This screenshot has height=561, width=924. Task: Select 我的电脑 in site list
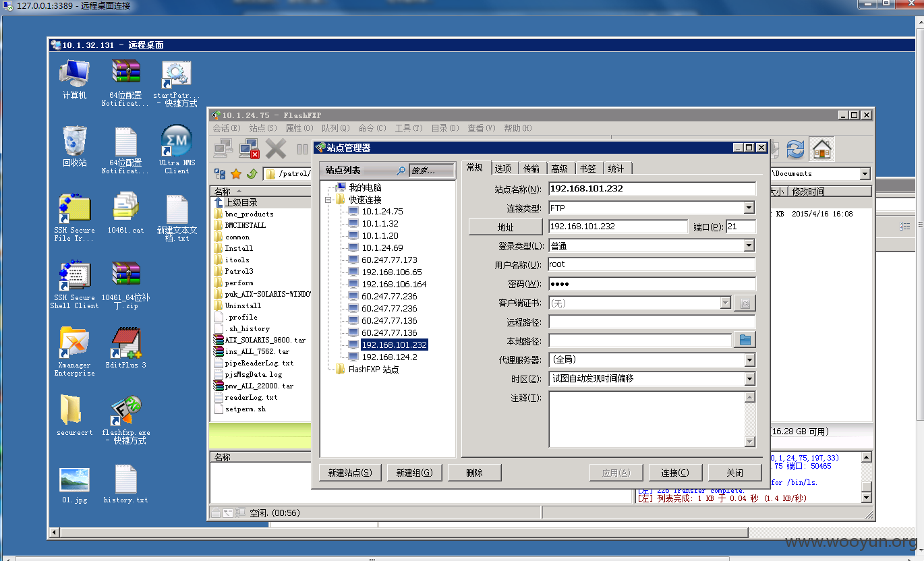click(x=365, y=187)
